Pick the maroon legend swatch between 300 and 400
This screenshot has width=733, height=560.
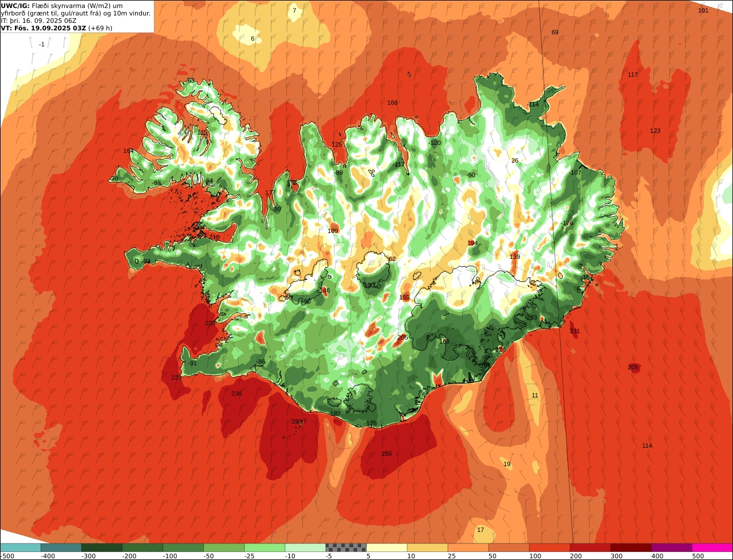coord(631,547)
